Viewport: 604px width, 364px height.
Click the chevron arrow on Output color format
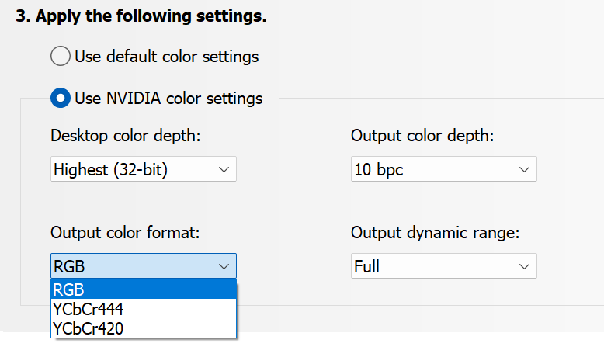224,266
